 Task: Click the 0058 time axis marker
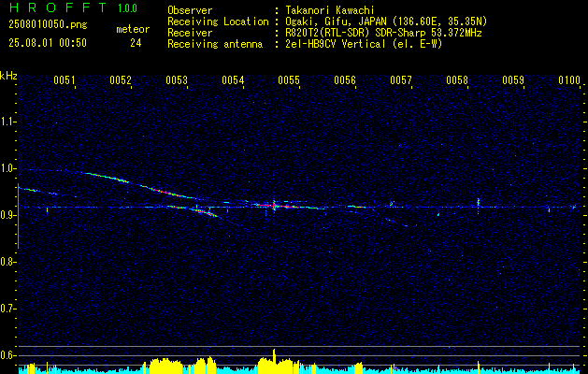point(457,80)
